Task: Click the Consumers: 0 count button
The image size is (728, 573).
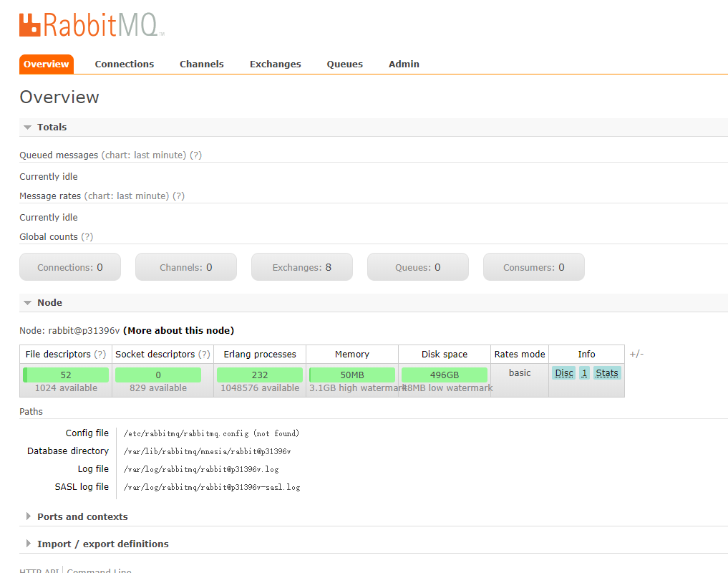Action: tap(534, 267)
